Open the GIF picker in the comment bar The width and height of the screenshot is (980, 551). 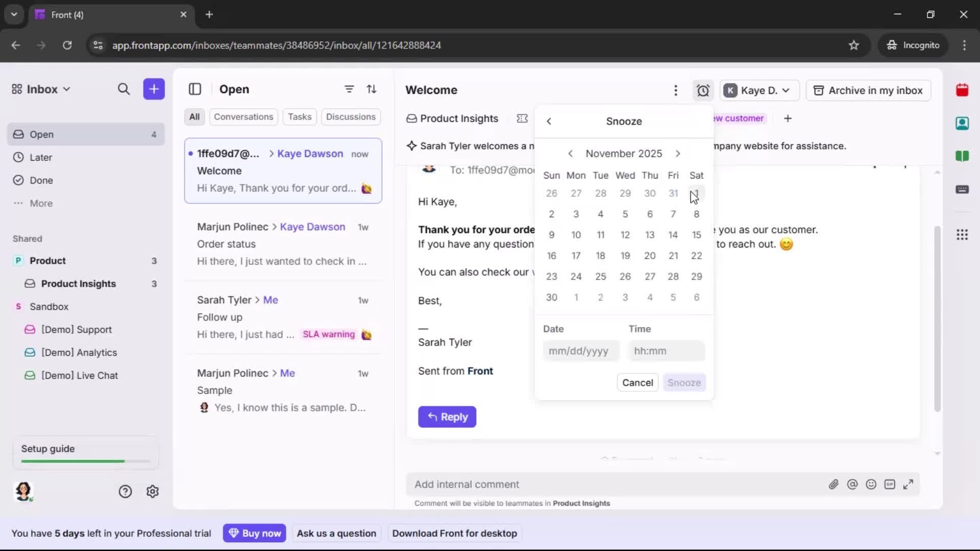[x=890, y=484]
